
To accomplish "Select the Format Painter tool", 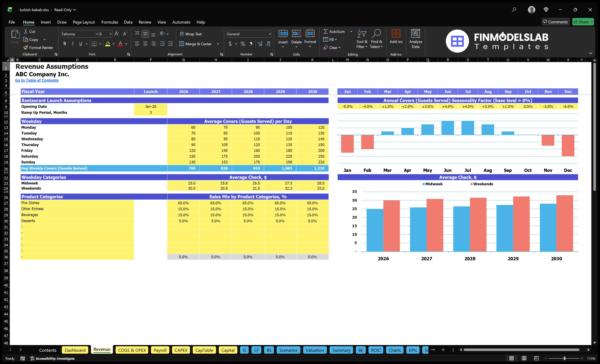I will (38, 48).
